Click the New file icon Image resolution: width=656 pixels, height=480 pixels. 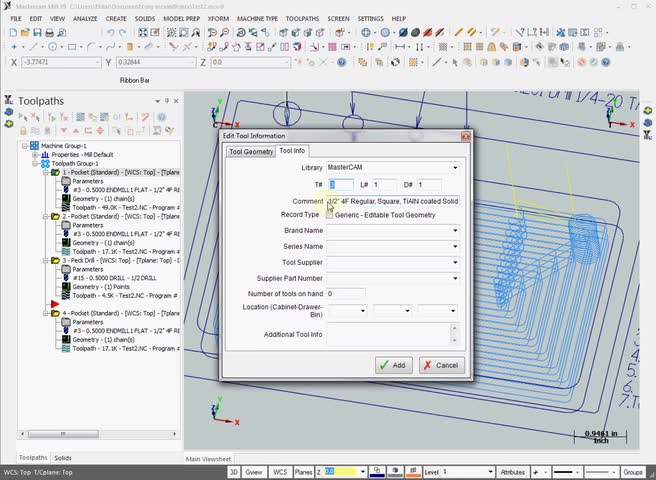pyautogui.click(x=13, y=33)
